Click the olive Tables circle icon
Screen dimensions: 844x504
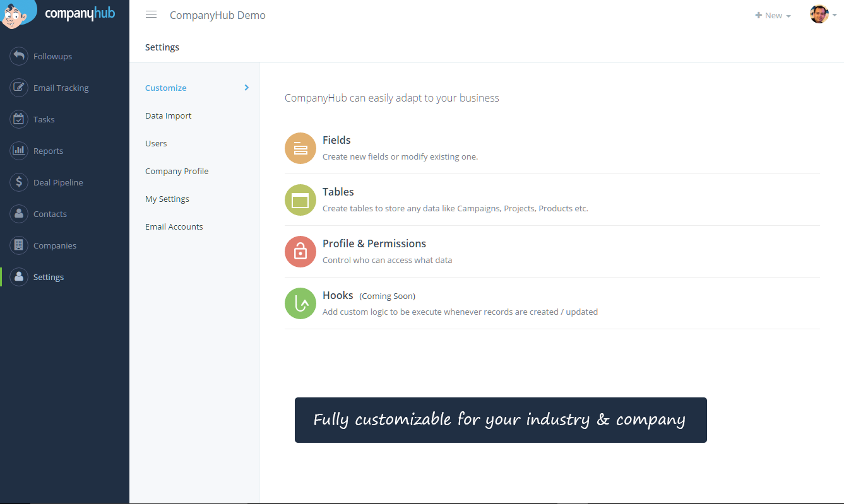click(300, 200)
